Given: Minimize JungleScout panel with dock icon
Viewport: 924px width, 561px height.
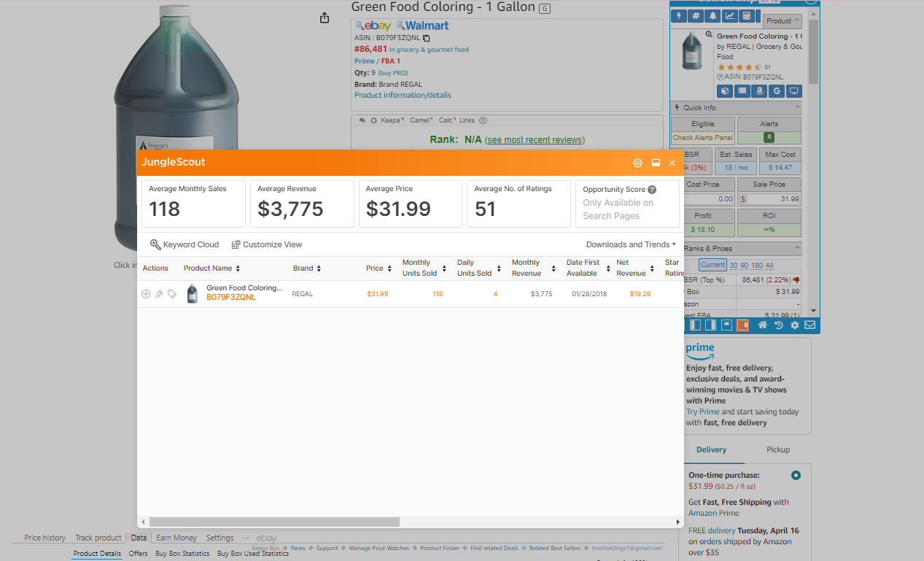Looking at the screenshot, I should [x=656, y=163].
